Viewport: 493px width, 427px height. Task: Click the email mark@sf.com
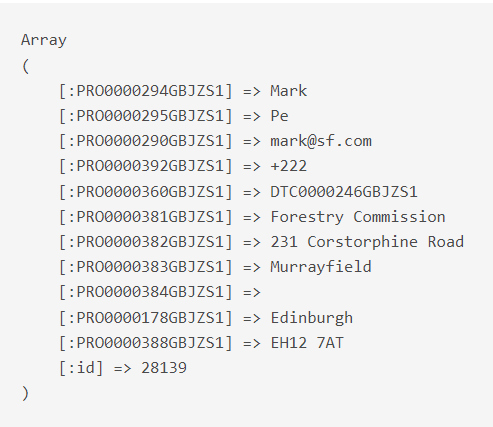pyautogui.click(x=321, y=141)
